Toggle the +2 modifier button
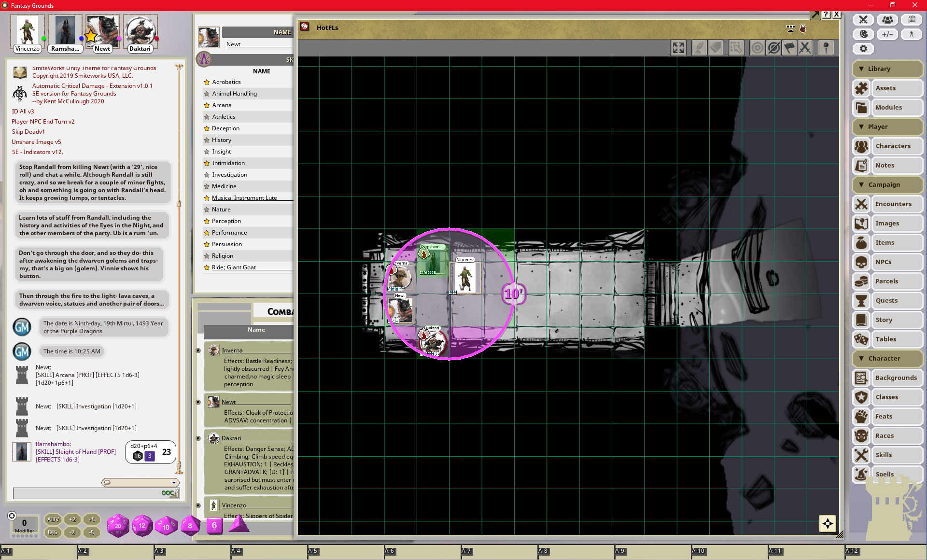This screenshot has height=560, width=927. coord(72,519)
